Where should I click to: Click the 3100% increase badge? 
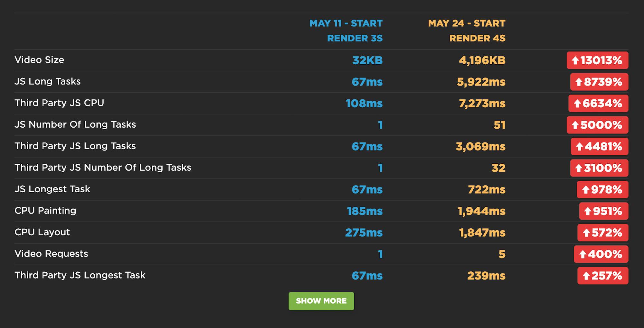click(x=599, y=168)
